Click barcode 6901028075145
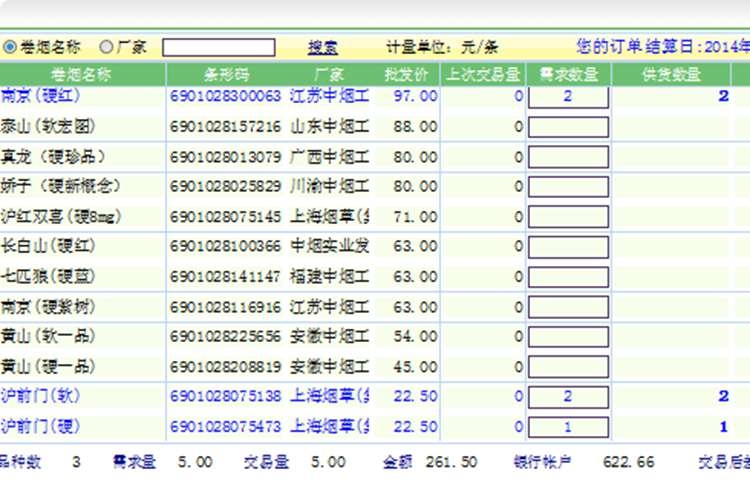Screen dimensions: 750x487 coord(225,217)
